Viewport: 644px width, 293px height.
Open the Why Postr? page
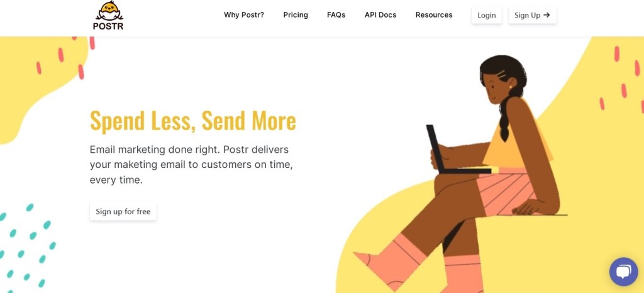click(x=244, y=14)
